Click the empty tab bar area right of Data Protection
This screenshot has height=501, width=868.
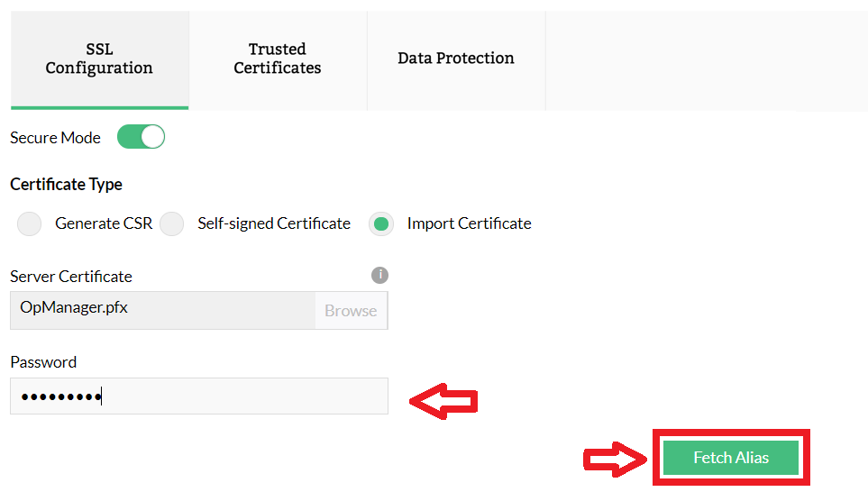706,60
